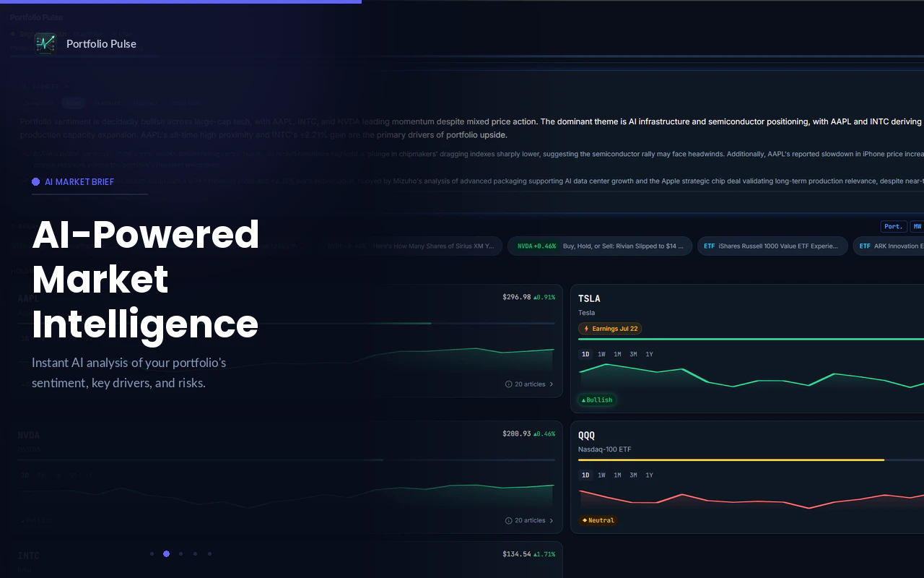
Task: Select 1Y range on TSLA chart
Action: 649,354
